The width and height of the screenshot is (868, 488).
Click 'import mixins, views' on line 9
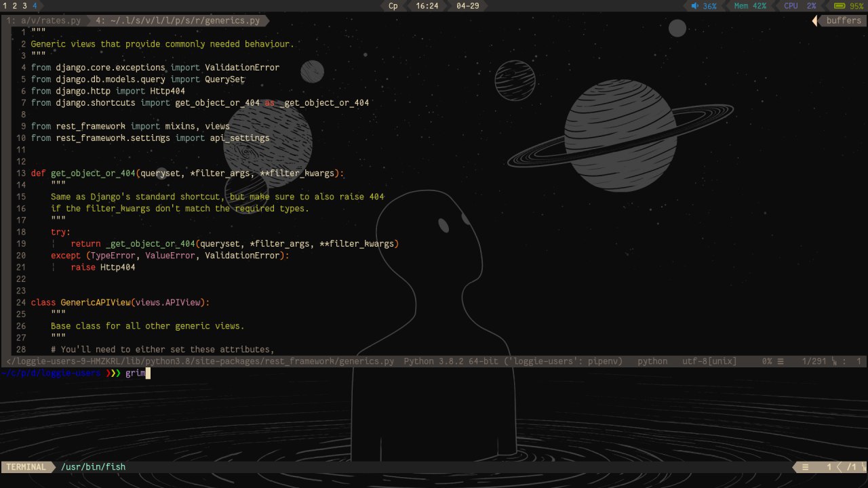180,127
